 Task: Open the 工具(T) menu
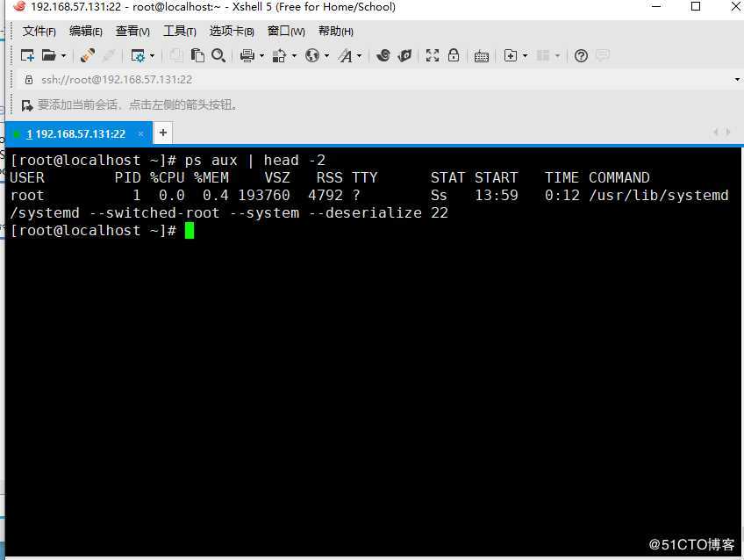click(179, 32)
